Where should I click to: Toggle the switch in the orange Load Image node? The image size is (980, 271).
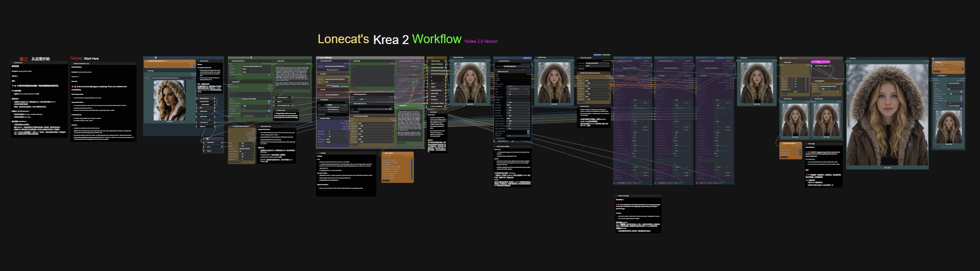(193, 66)
